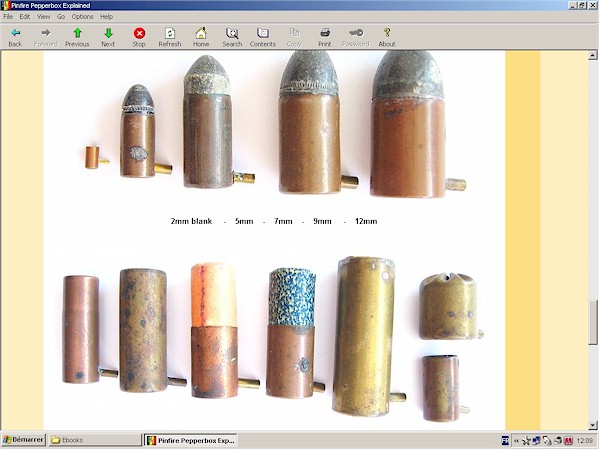Open the Edit menu

coord(24,16)
